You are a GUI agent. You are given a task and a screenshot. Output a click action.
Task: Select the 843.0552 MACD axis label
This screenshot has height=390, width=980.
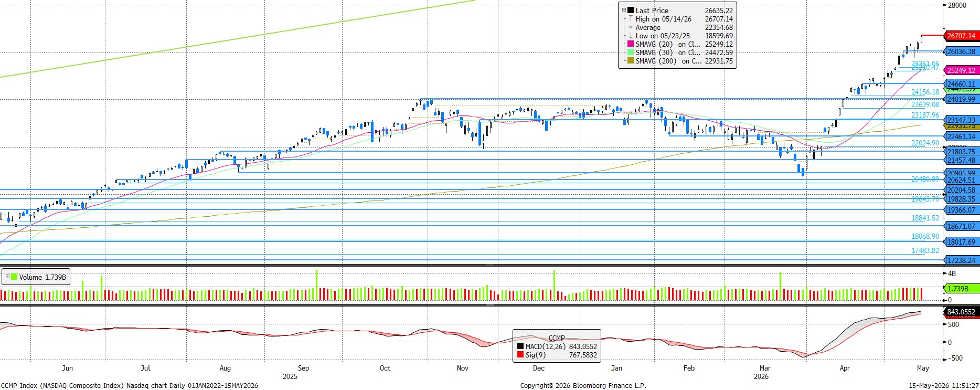(x=961, y=312)
